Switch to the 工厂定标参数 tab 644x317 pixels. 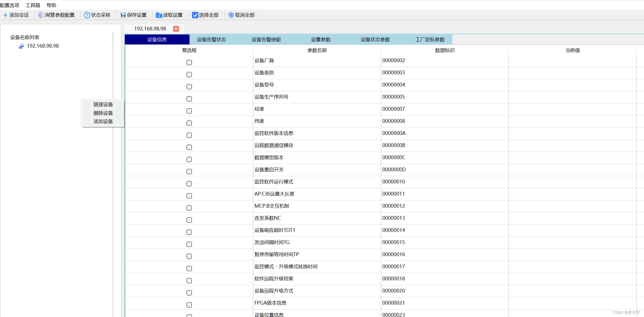click(x=430, y=40)
